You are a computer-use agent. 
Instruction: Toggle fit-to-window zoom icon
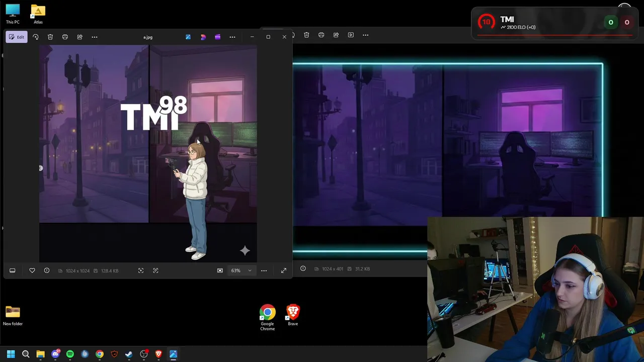tap(220, 270)
